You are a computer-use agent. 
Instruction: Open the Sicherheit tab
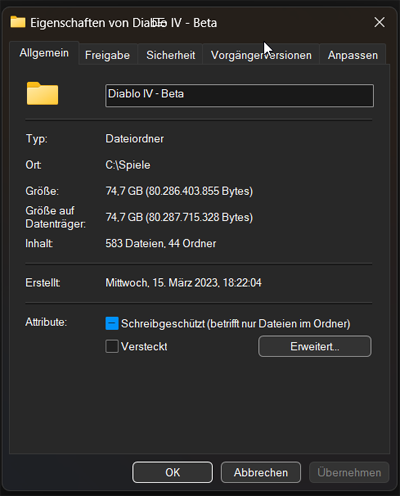170,55
